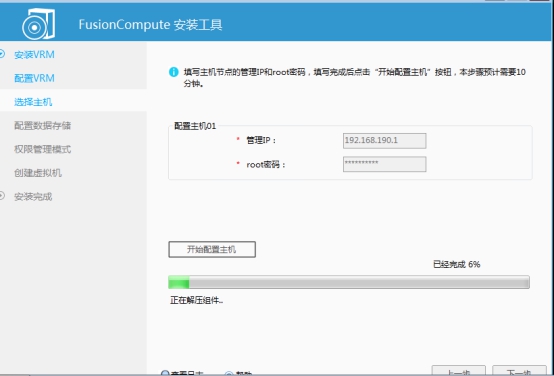Click the 管理IP input field

tap(384, 141)
